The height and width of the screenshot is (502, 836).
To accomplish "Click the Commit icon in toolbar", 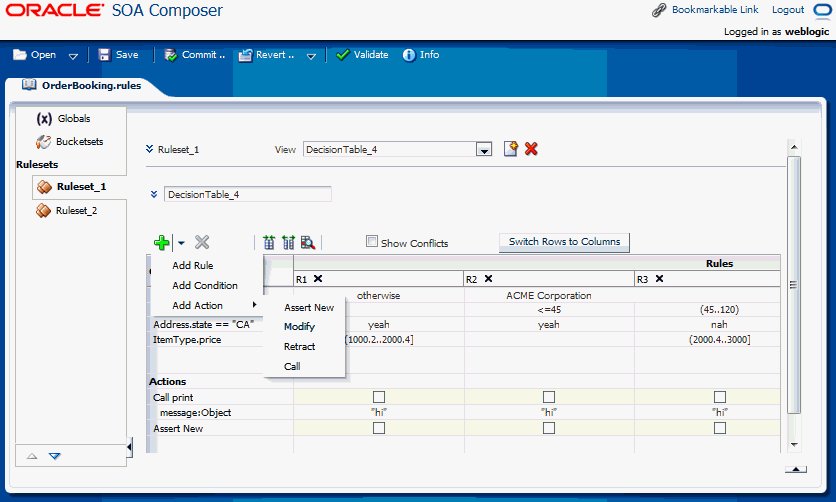I will pyautogui.click(x=171, y=55).
